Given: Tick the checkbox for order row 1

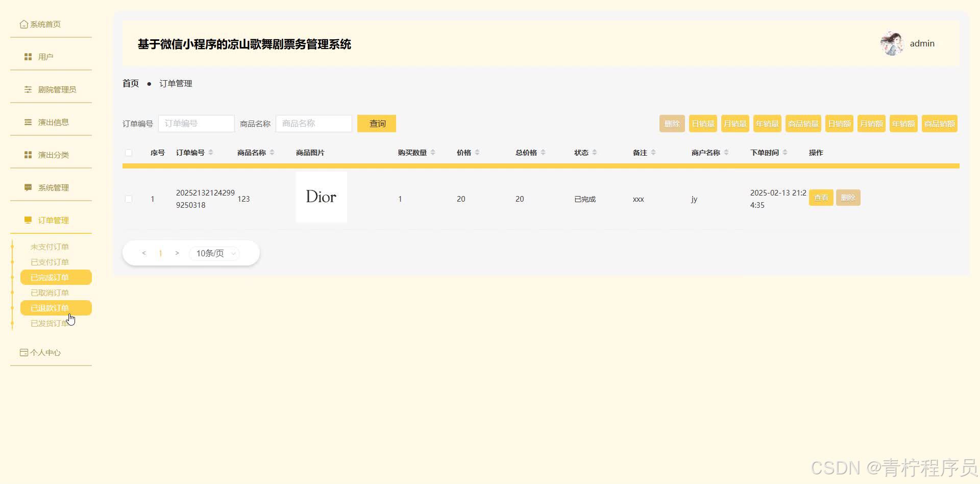Looking at the screenshot, I should click(x=129, y=199).
